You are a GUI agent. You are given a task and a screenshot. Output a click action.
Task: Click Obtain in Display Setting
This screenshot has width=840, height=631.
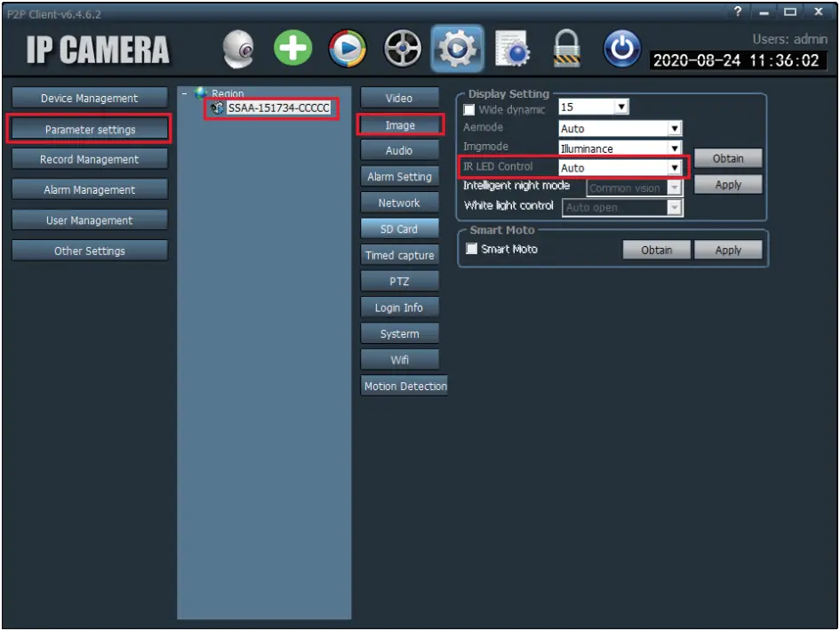pyautogui.click(x=728, y=158)
